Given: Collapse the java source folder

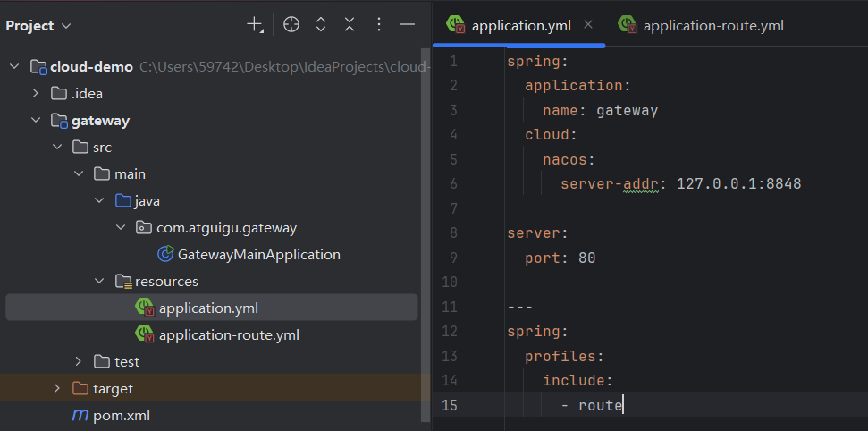Looking at the screenshot, I should click(99, 200).
